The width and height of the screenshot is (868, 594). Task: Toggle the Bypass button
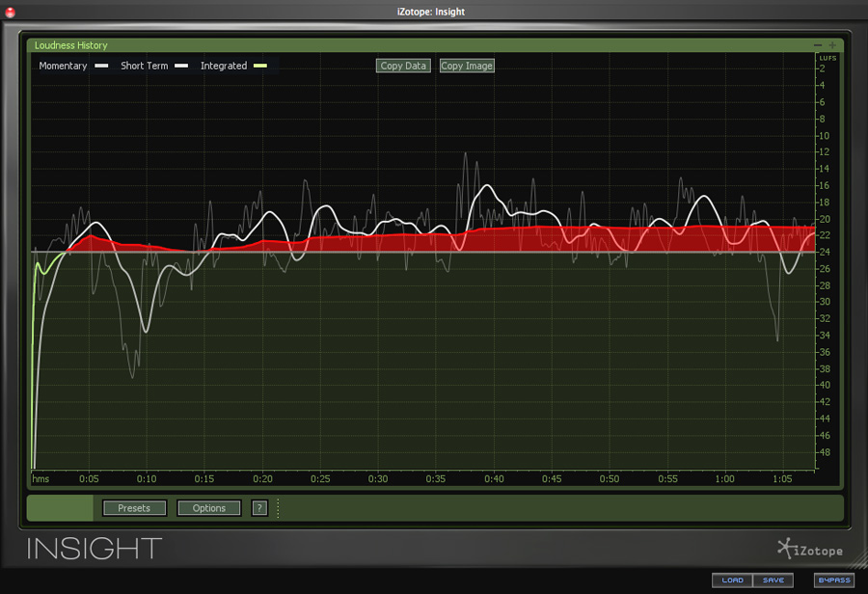point(833,580)
